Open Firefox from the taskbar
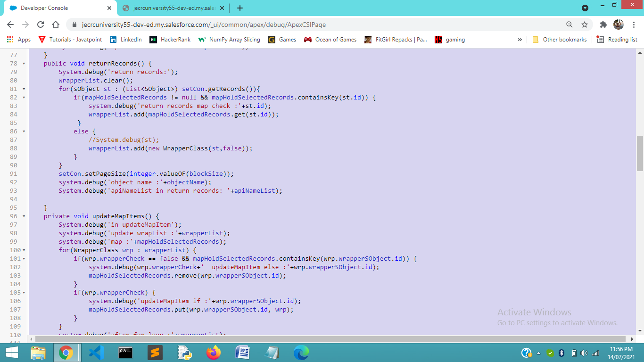 213,352
